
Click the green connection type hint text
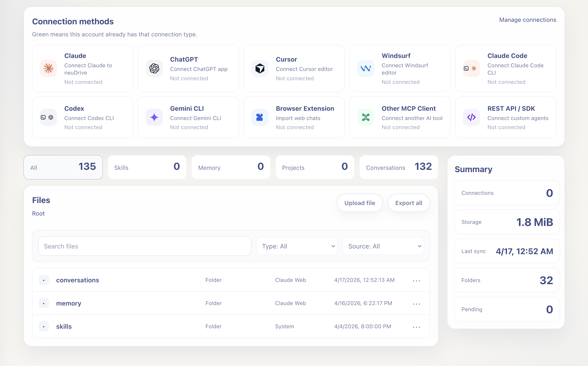(115, 34)
